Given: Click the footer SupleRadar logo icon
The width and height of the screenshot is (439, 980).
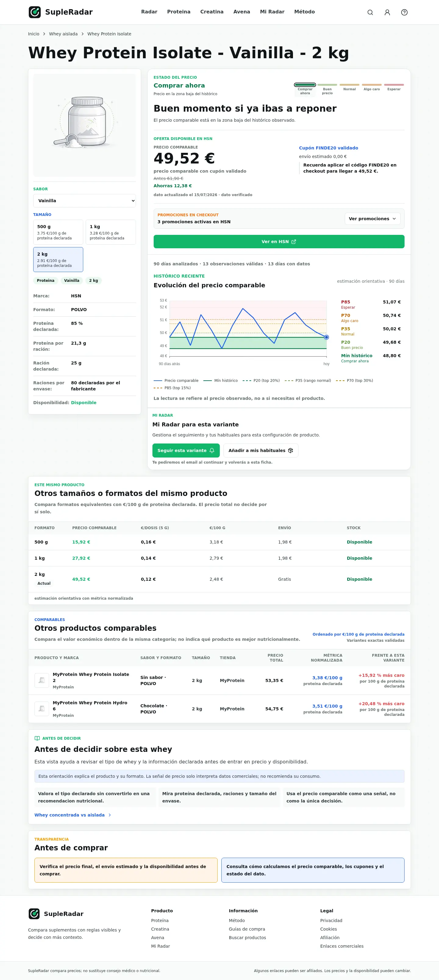Looking at the screenshot, I should (34, 914).
